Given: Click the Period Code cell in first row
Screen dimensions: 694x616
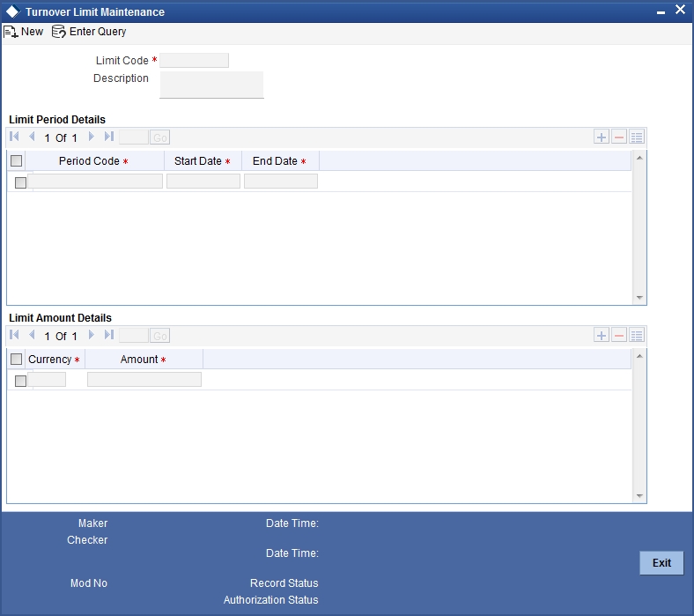Looking at the screenshot, I should pos(95,182).
